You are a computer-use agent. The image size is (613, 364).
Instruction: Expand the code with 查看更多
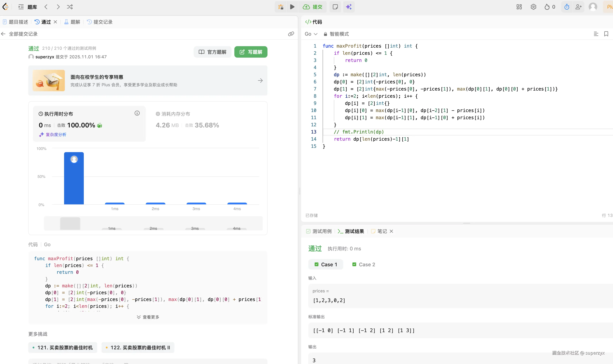(x=148, y=317)
